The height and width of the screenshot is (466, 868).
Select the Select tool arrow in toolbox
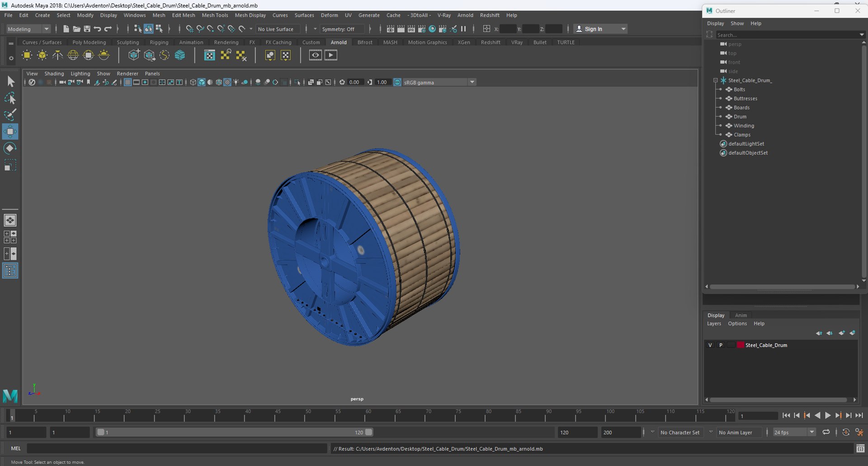pyautogui.click(x=10, y=81)
